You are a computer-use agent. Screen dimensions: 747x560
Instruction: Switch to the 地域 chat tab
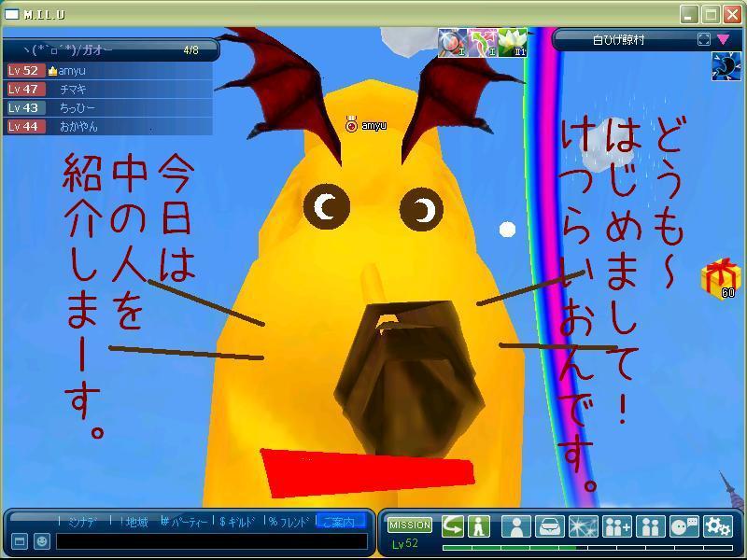[x=134, y=522]
